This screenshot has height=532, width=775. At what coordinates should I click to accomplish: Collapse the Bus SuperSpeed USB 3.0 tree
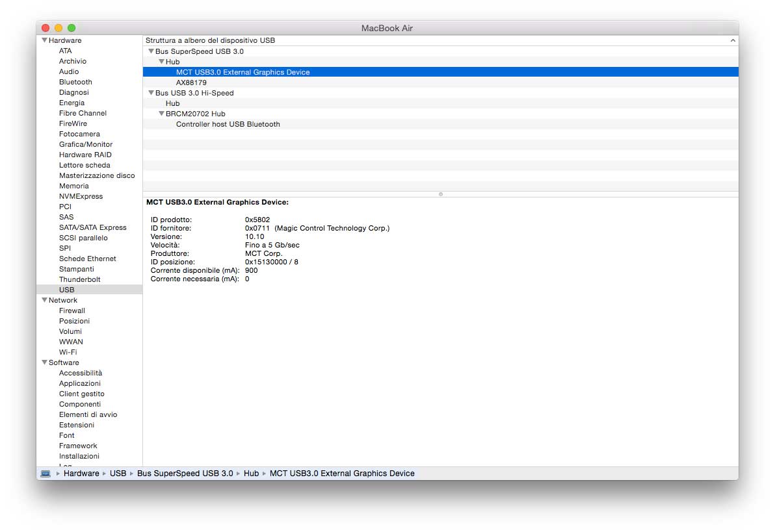pos(151,51)
